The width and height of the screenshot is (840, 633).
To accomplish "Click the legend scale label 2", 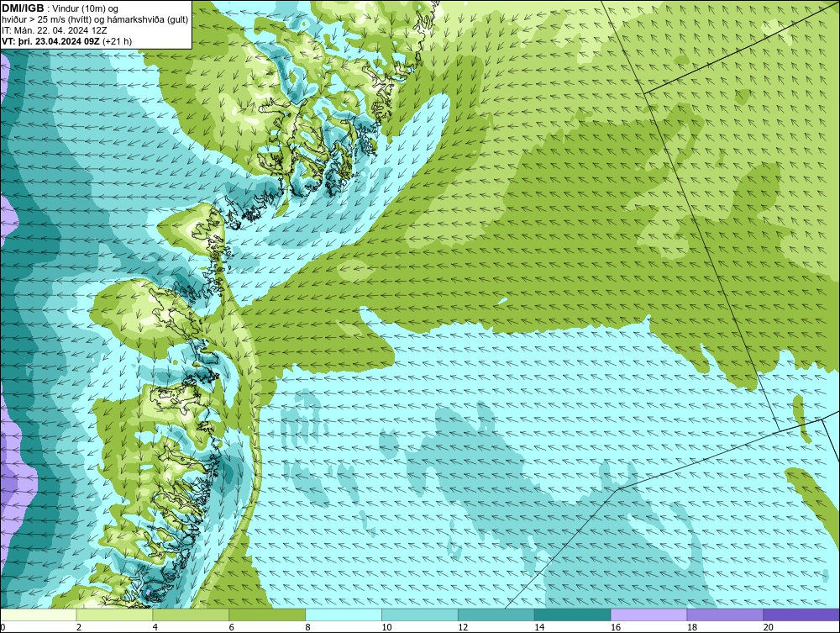I will coord(79,627).
